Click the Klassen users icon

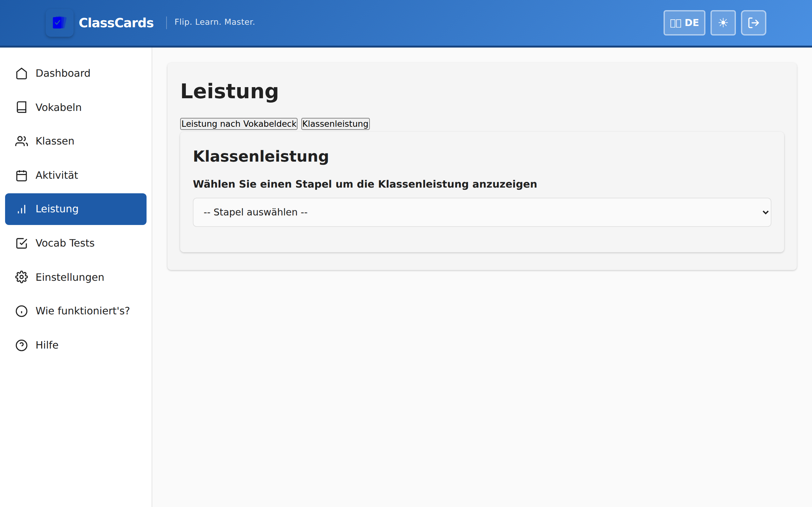(x=22, y=141)
